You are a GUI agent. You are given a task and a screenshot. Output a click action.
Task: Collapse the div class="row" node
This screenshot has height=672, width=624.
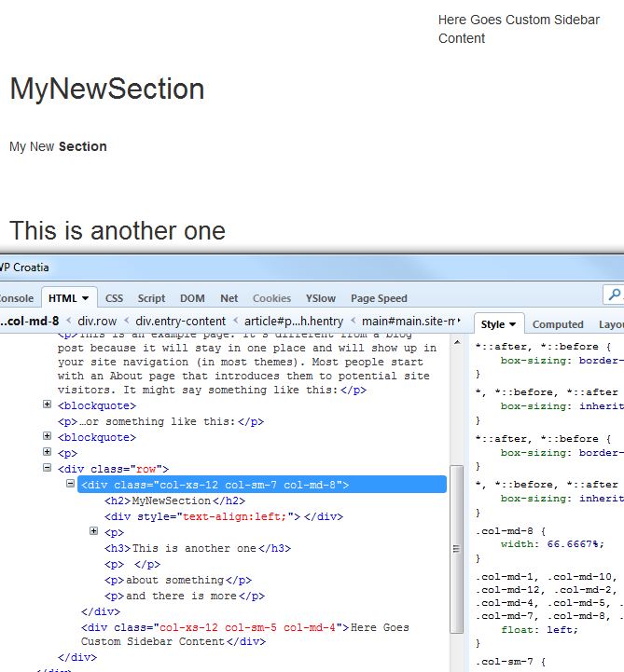pyautogui.click(x=48, y=468)
